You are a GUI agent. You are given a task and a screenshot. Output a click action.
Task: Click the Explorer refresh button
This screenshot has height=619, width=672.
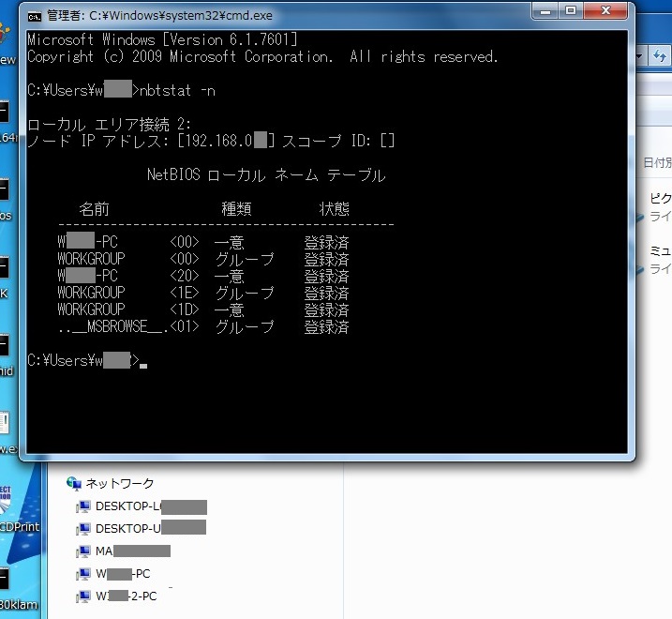click(662, 56)
